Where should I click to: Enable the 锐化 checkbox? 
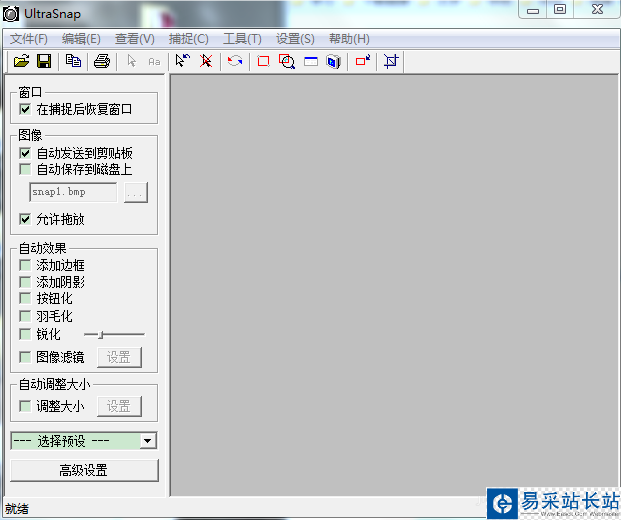[x=25, y=334]
